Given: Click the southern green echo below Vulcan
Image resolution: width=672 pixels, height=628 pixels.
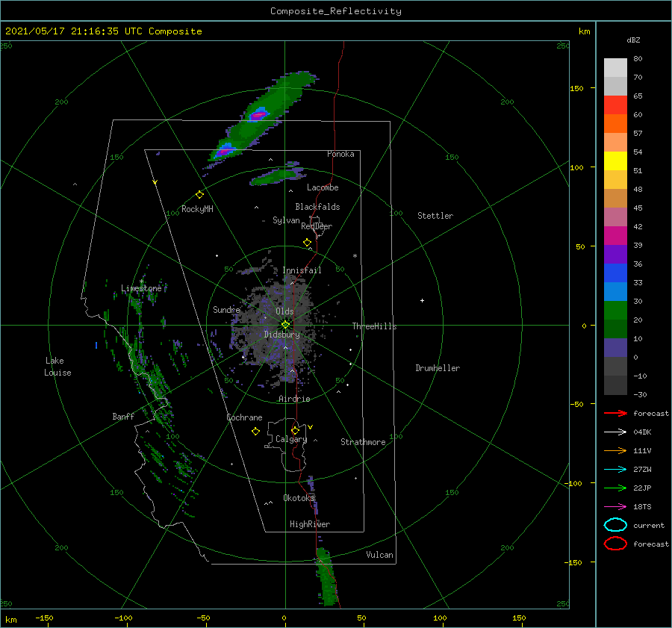Looking at the screenshot, I should tap(326, 576).
